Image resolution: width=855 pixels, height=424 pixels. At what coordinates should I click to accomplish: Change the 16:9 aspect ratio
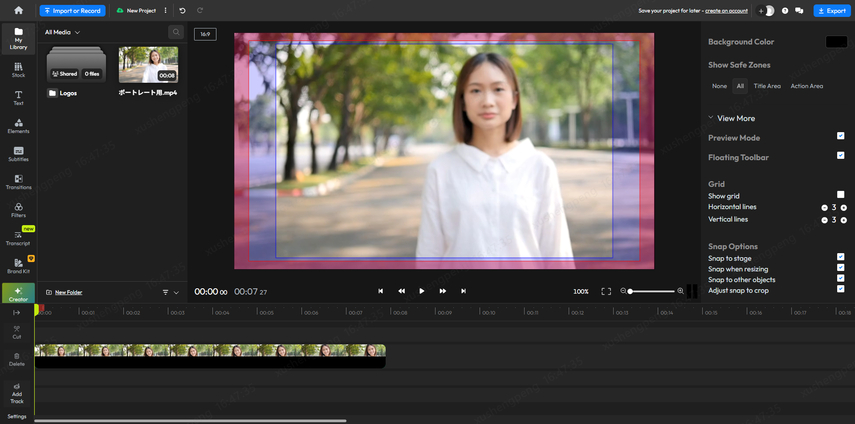(x=205, y=34)
